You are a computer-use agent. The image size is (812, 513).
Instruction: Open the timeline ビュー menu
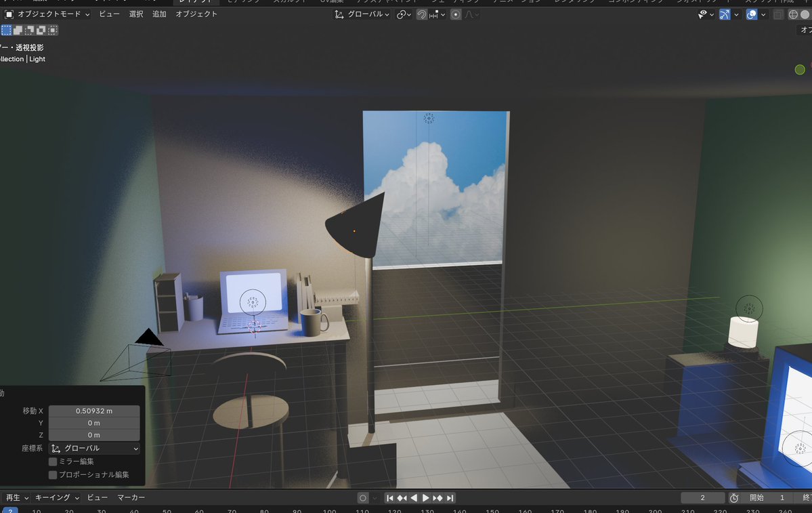98,497
